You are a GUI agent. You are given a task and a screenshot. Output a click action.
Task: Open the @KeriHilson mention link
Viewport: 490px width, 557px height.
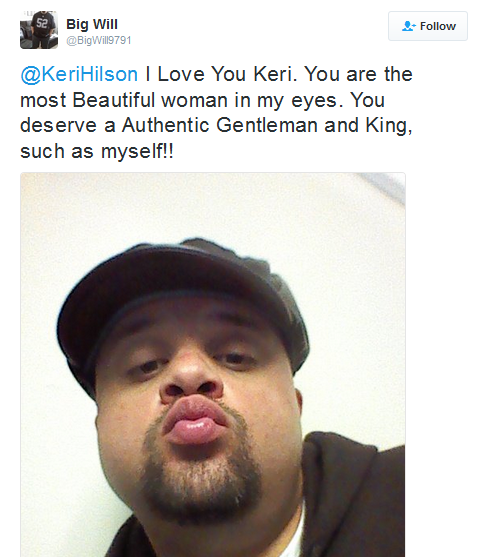[x=79, y=74]
